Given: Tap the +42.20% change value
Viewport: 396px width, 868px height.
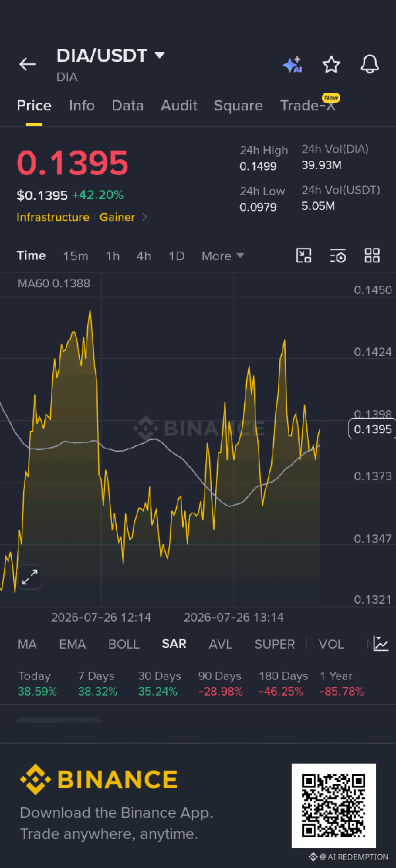Looking at the screenshot, I should pyautogui.click(x=98, y=195).
